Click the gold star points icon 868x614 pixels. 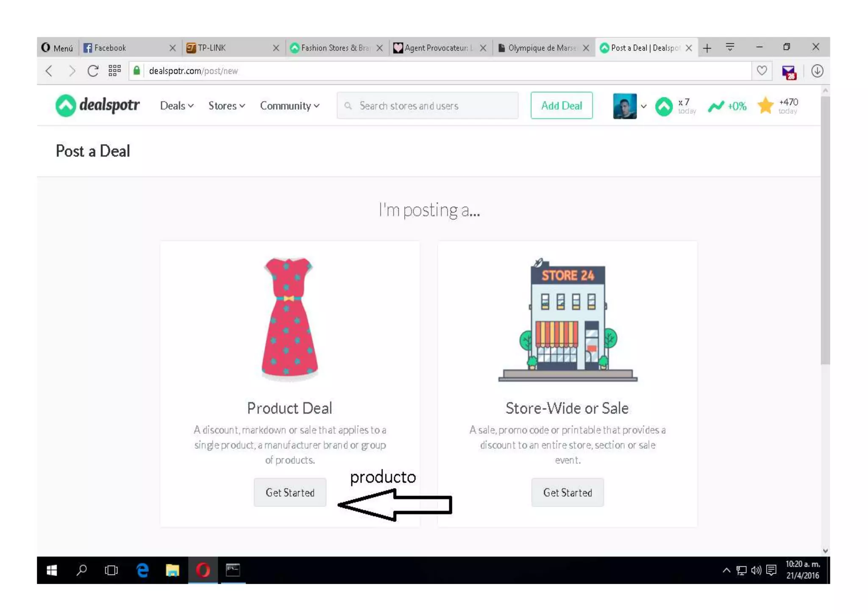pyautogui.click(x=765, y=106)
